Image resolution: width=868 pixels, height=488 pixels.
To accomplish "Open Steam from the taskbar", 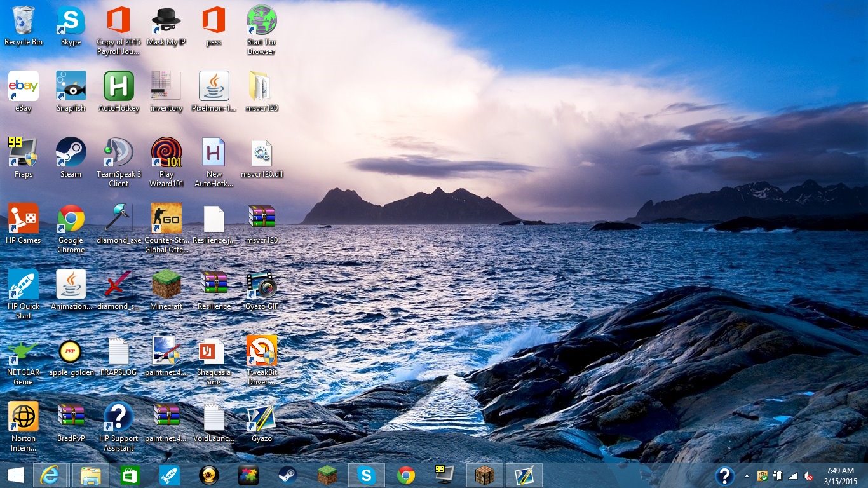I will (x=288, y=475).
